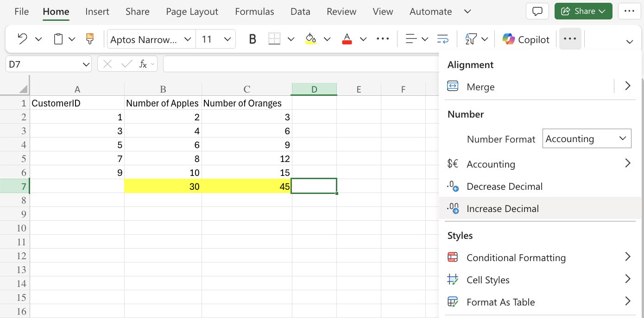Toggle wrap text
The width and height of the screenshot is (644, 318).
point(443,39)
